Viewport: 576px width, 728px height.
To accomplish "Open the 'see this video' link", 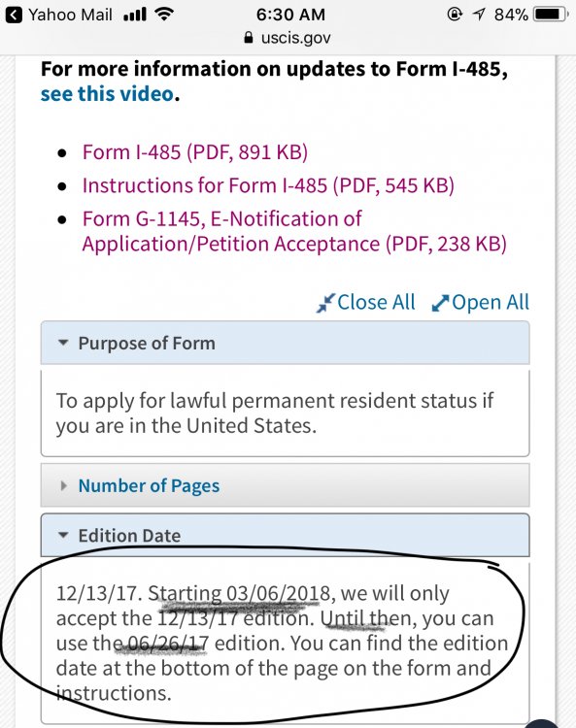I will pos(107,94).
